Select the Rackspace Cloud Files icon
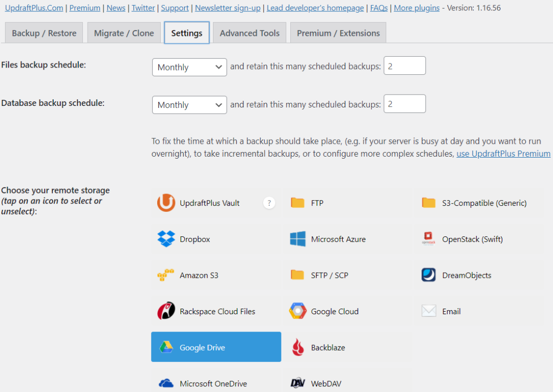This screenshot has height=392, width=553. tap(166, 311)
